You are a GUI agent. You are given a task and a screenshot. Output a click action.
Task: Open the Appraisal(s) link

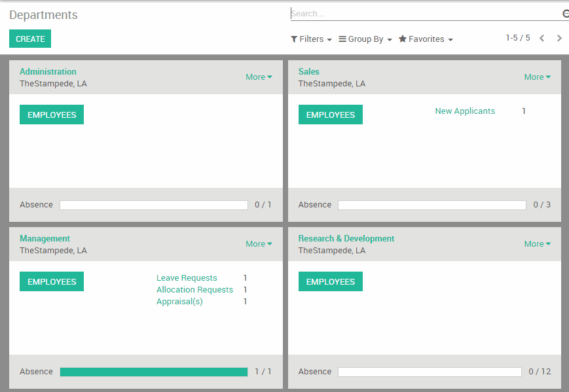click(x=179, y=301)
